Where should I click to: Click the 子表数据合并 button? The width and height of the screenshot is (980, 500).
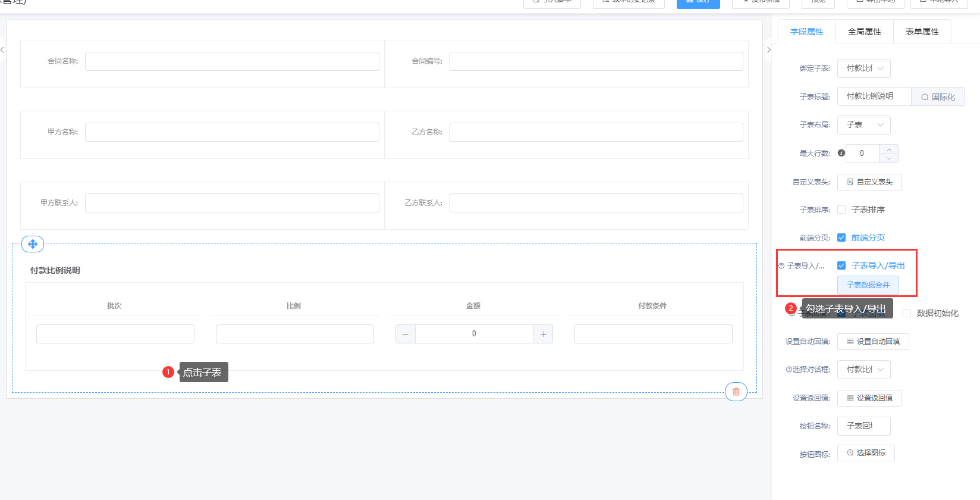[x=868, y=285]
